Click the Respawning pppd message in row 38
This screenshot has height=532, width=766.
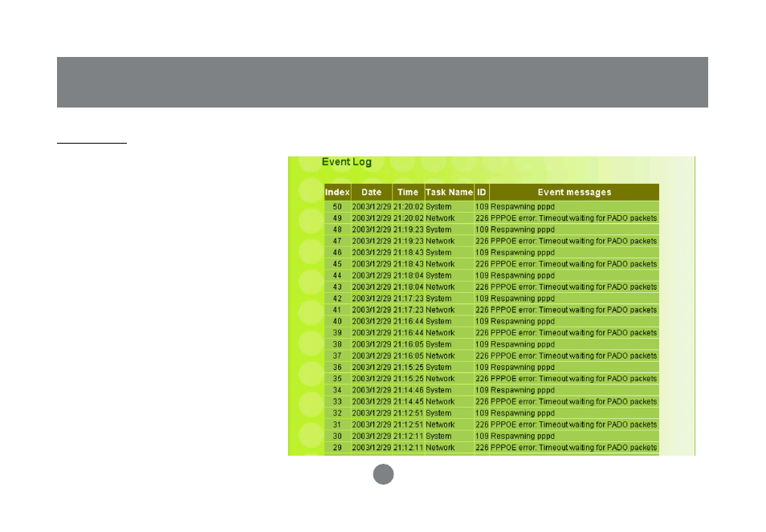pos(523,344)
